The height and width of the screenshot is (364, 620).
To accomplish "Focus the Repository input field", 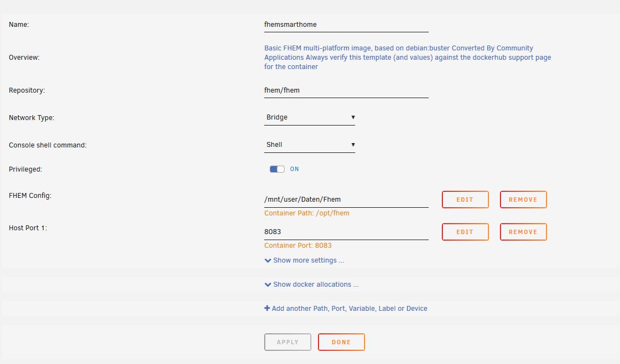I will [346, 90].
